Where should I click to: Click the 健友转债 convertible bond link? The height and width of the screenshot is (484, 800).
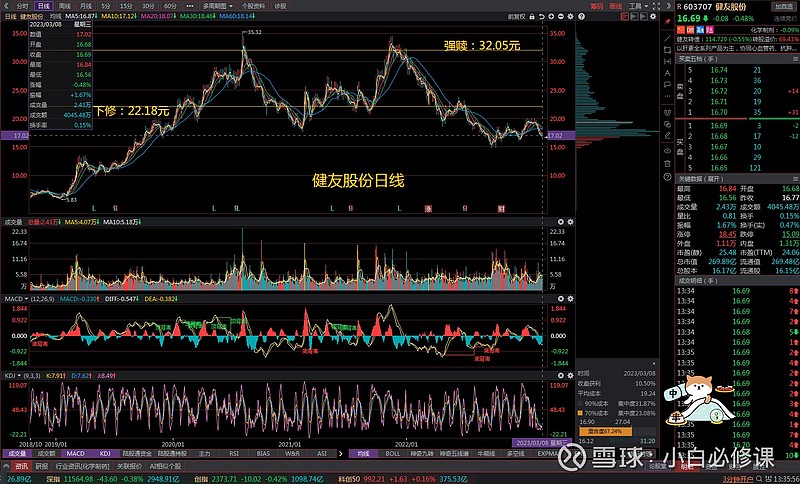[689, 39]
